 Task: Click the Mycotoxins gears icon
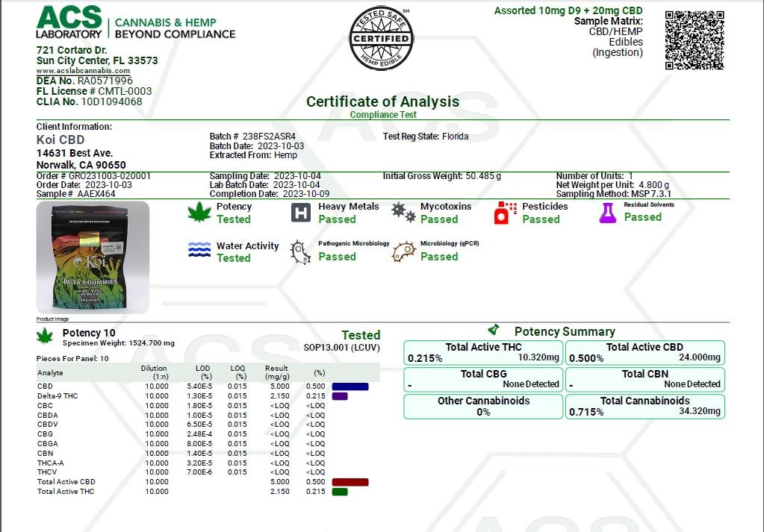pos(403,213)
